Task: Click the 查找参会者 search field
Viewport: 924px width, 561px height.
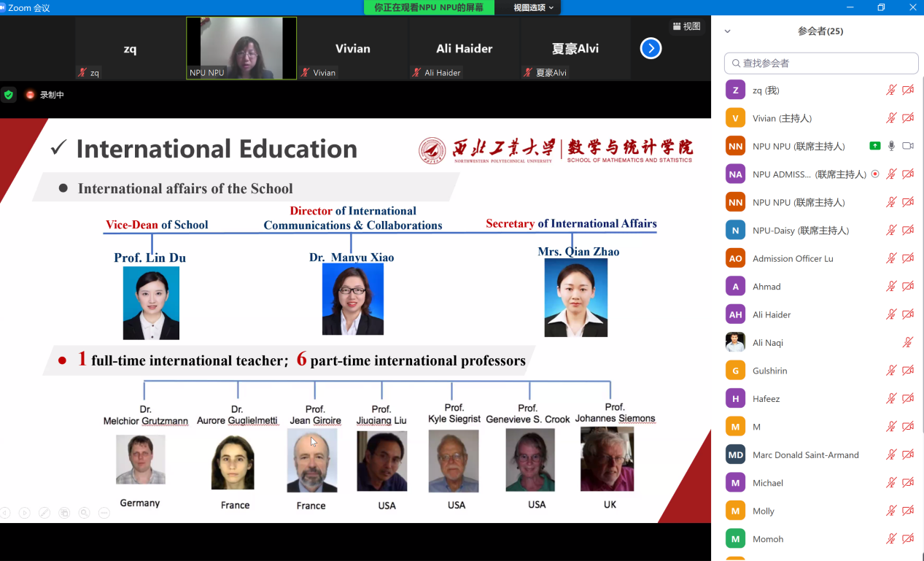Action: (x=821, y=63)
